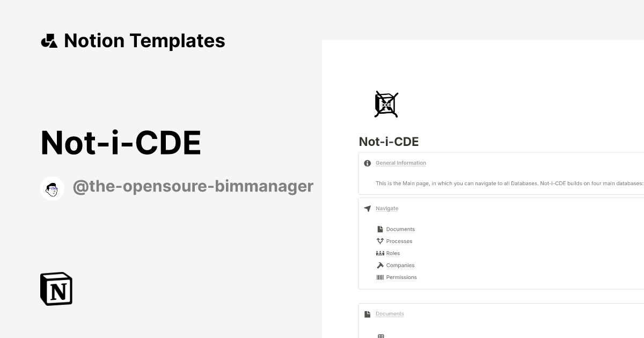The image size is (644, 338).
Task: Click the Not-i-CDE crossed-box page icon
Action: 385,104
